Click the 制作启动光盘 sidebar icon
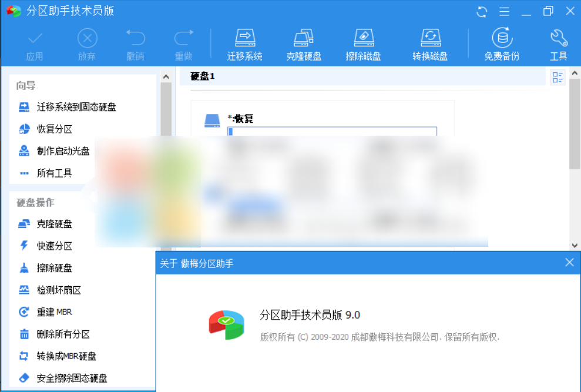Viewport: 581px width, 392px height. [x=24, y=151]
